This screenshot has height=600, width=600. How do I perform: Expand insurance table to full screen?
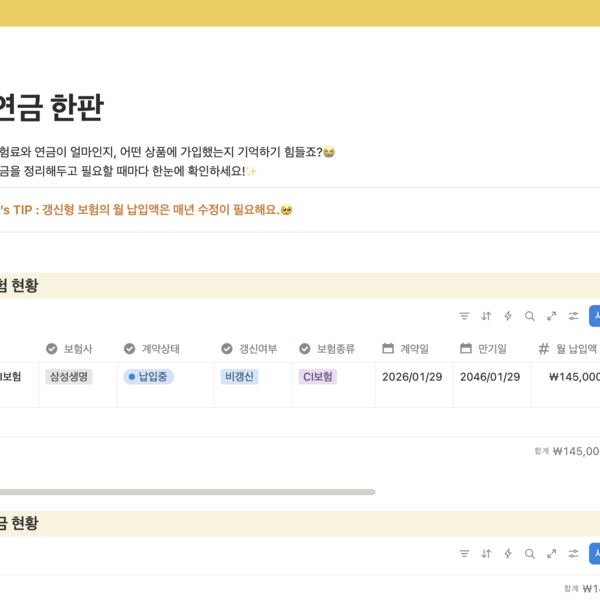pos(551,316)
